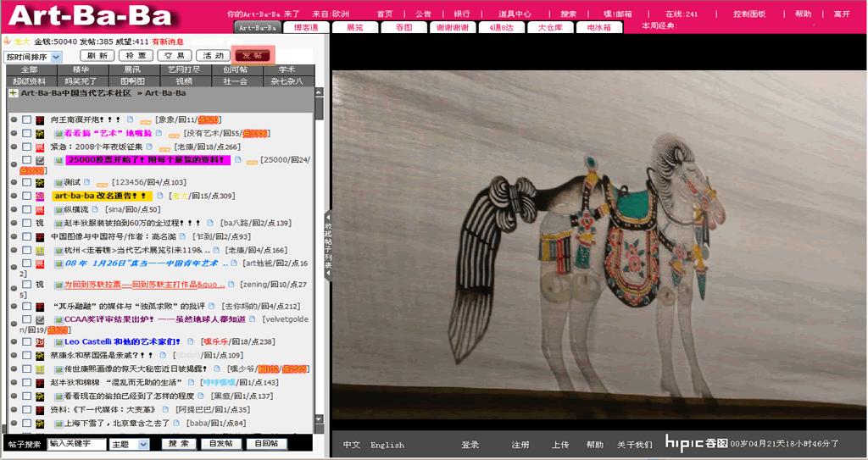Image resolution: width=868 pixels, height=460 pixels.
Task: Click the page icon after 测试 post
Action: [87, 182]
